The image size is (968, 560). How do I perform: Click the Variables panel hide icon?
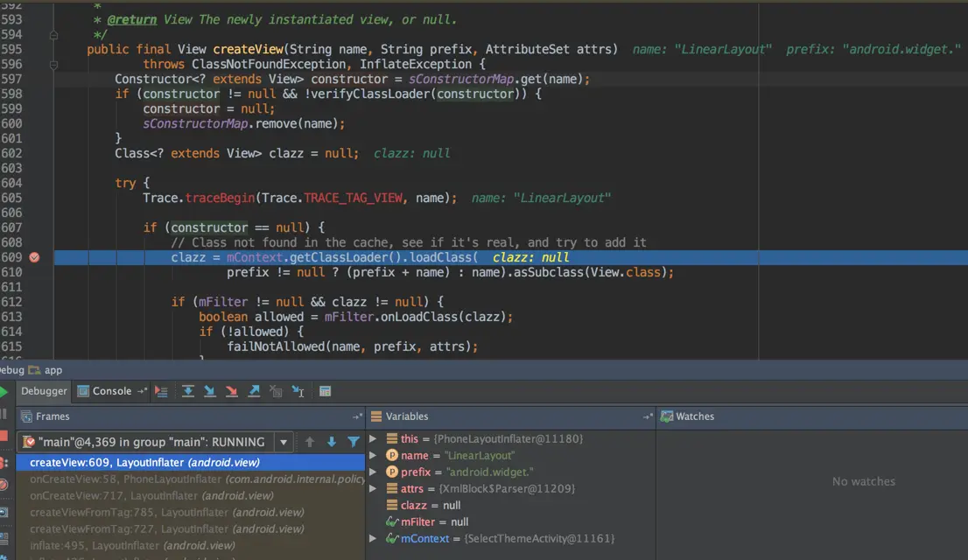coord(647,416)
